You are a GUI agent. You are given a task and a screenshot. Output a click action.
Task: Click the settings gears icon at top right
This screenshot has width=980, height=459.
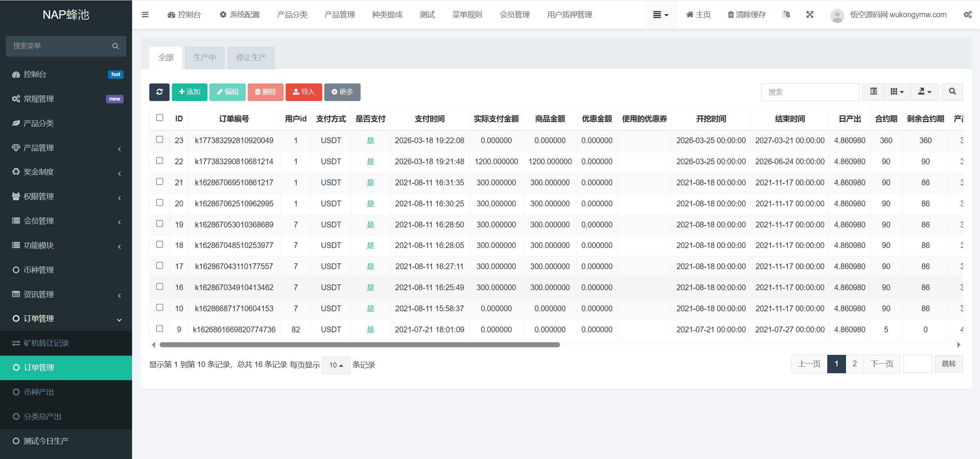coord(968,15)
